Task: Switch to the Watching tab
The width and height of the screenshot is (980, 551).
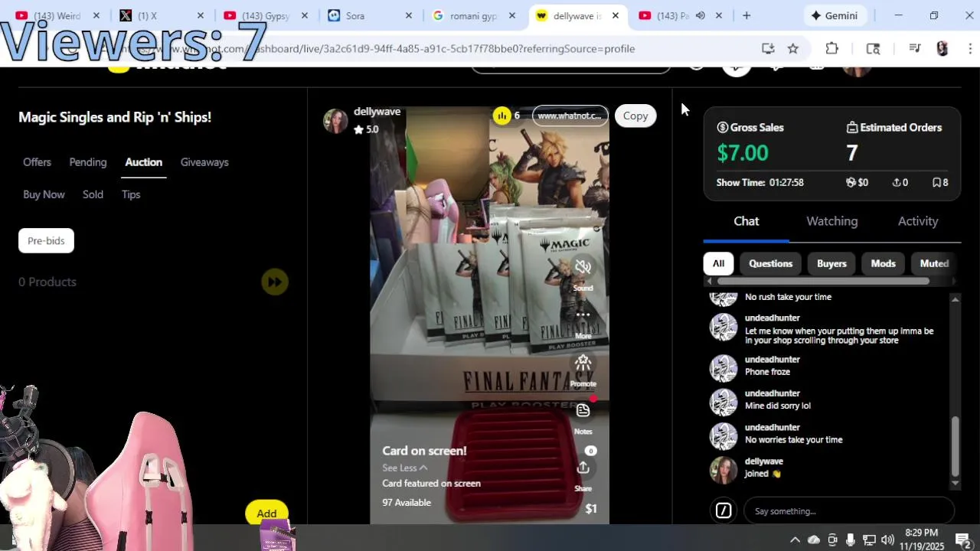Action: click(x=832, y=221)
